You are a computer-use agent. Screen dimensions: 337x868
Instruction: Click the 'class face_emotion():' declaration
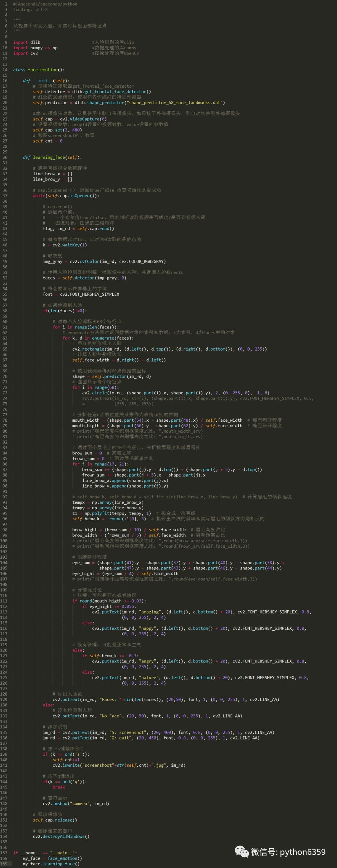pyautogui.click(x=39, y=70)
